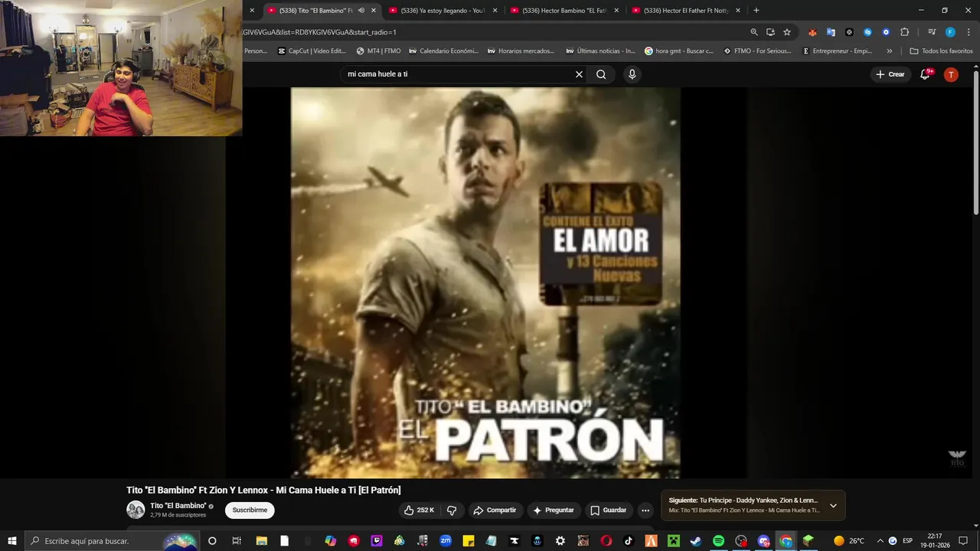Image resolution: width=980 pixels, height=551 pixels.
Task: Open FTMO - For Serious bookmark
Action: pyautogui.click(x=757, y=51)
